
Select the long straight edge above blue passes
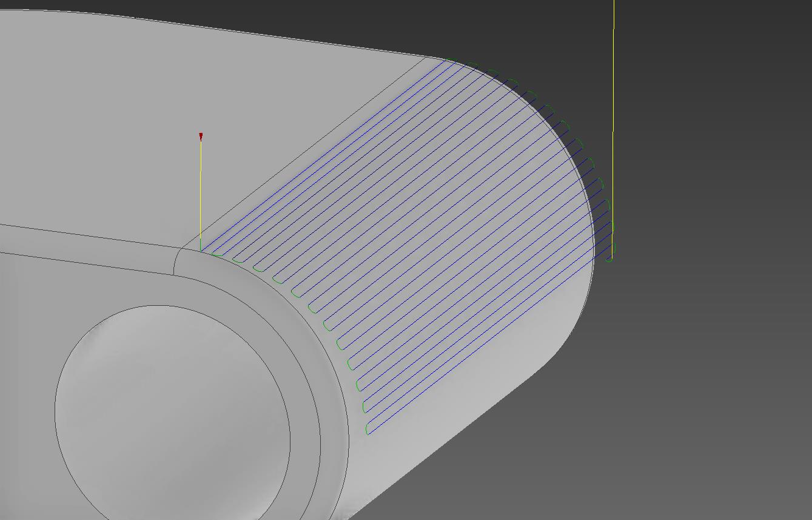coord(303,152)
